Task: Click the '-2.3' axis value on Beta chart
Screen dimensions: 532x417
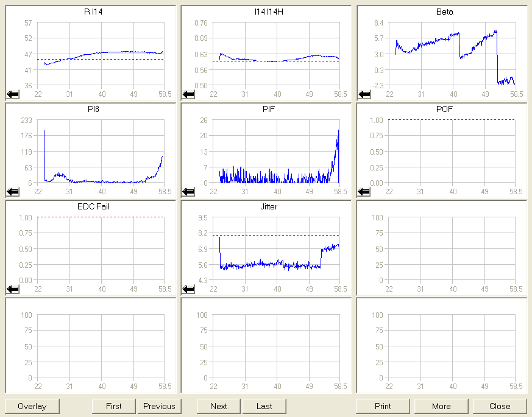Action: point(378,85)
